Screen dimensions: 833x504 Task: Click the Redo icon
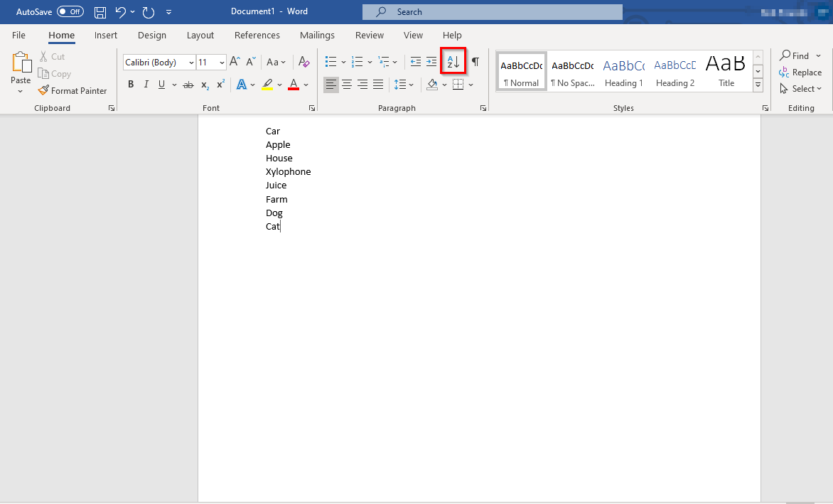point(149,11)
